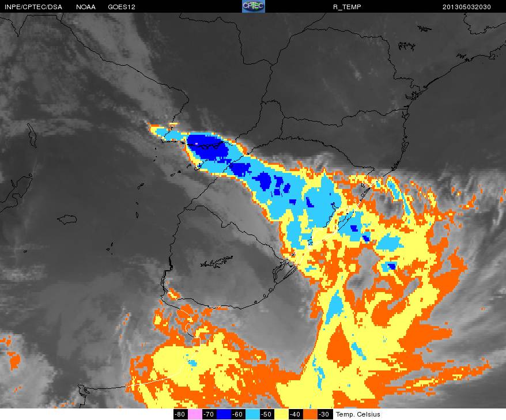Click the yellow legend swatch after -50

[x=281, y=414]
